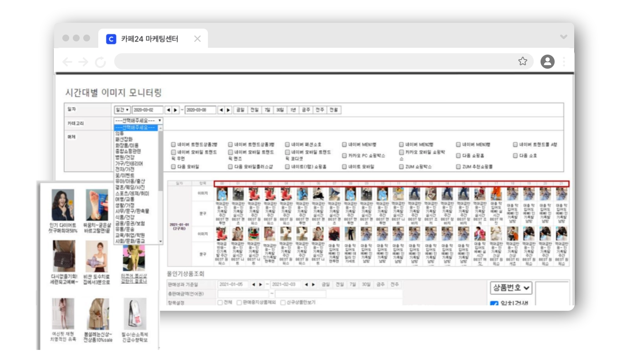637x364 pixels.
Task: Click the 1년 date range button
Action: point(293,110)
